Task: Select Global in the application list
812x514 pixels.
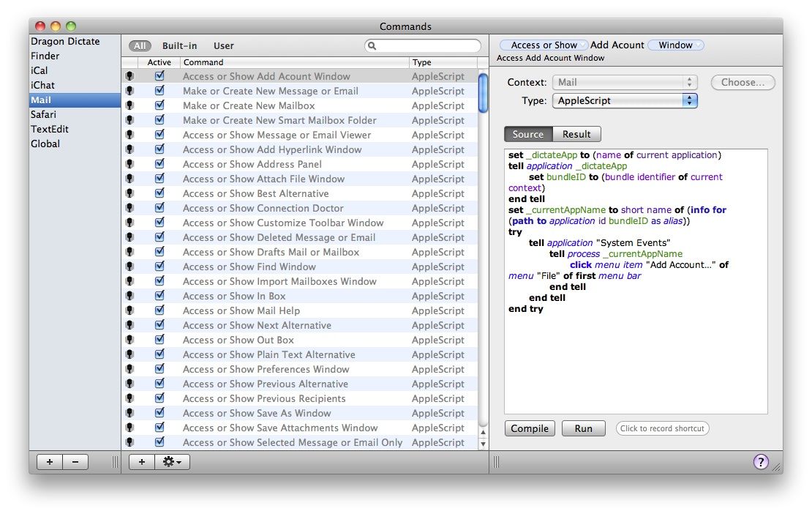Action: (75, 144)
